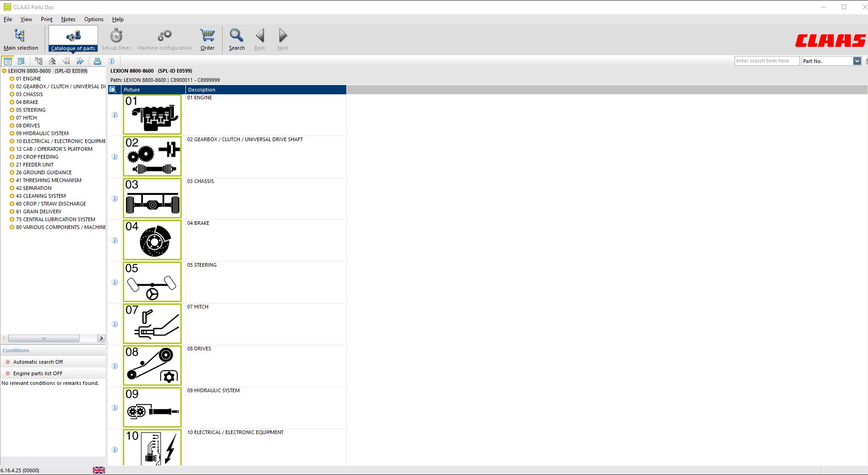Image resolution: width=868 pixels, height=475 pixels.
Task: Open the Set-up times section
Action: pos(116,40)
